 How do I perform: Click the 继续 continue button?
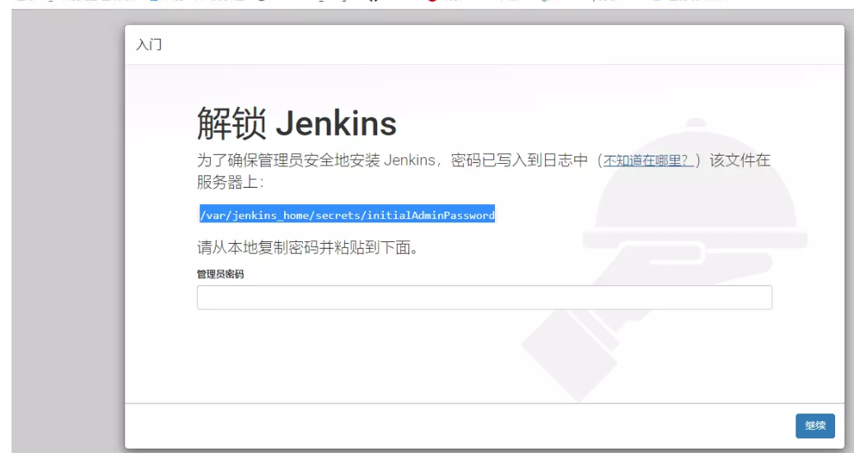814,426
